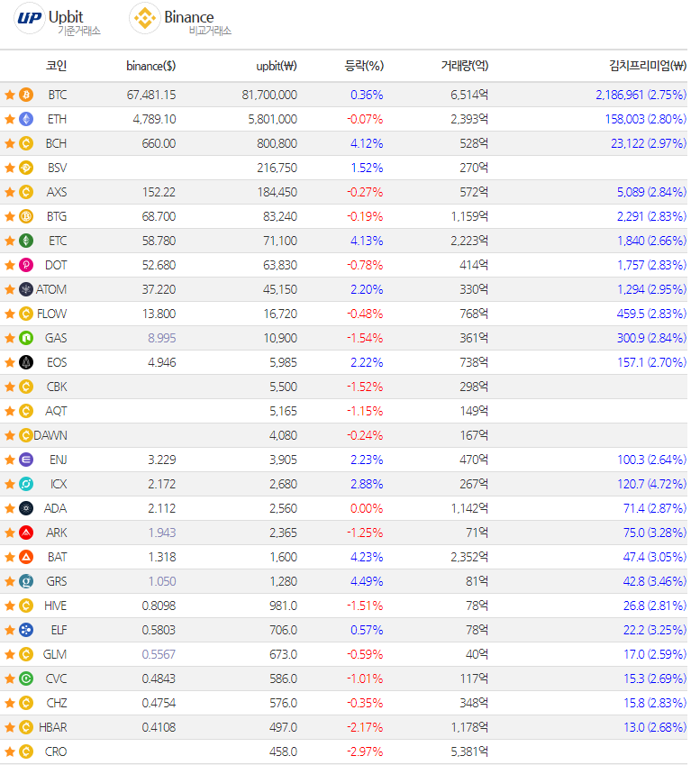Toggle the favorite star for EOS

point(10,362)
